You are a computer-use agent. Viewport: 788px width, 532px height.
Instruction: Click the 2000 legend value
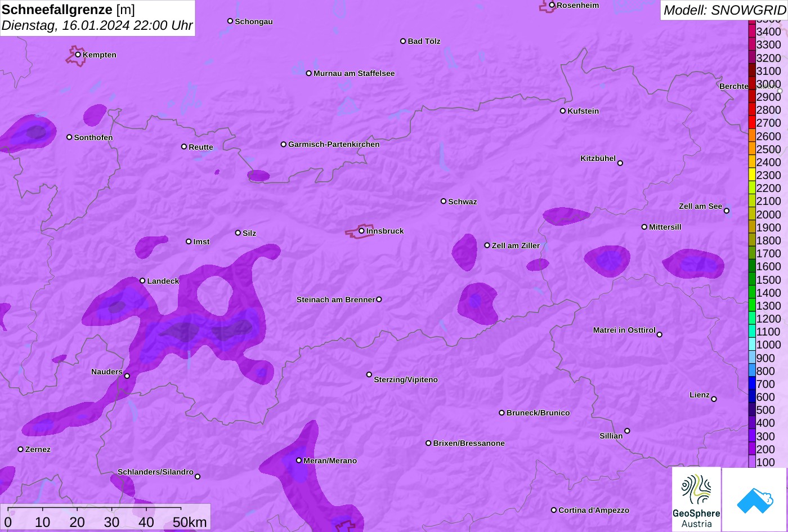769,214
